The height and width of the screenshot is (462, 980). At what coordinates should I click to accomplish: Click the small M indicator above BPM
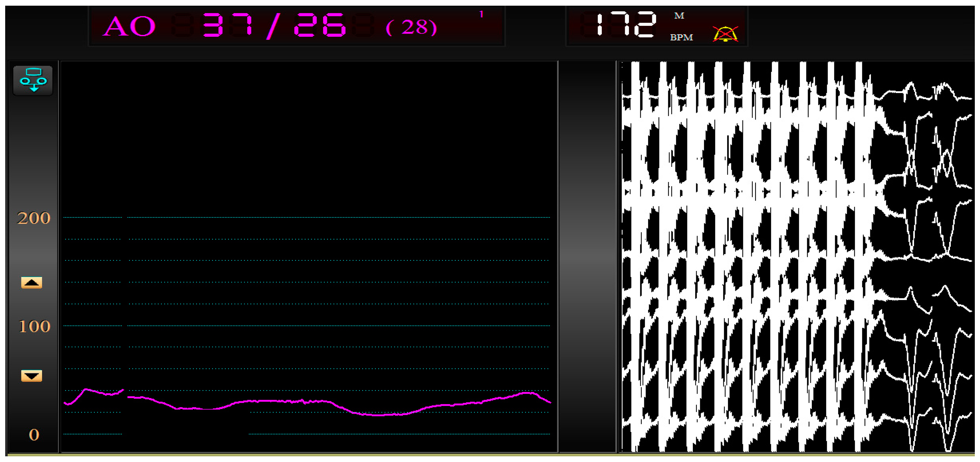coord(679,16)
